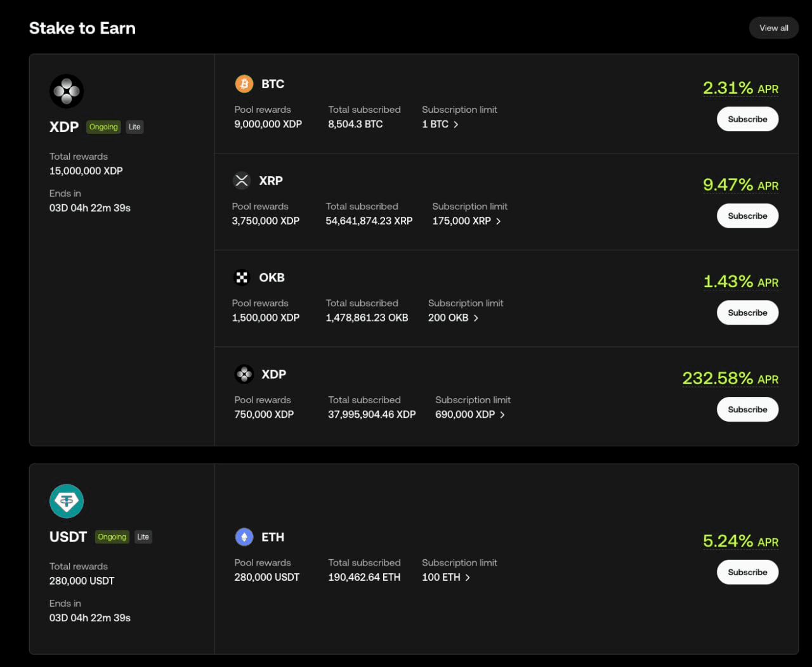Click the 2.31% APR value
Viewport: 812px width, 667px height.
740,88
